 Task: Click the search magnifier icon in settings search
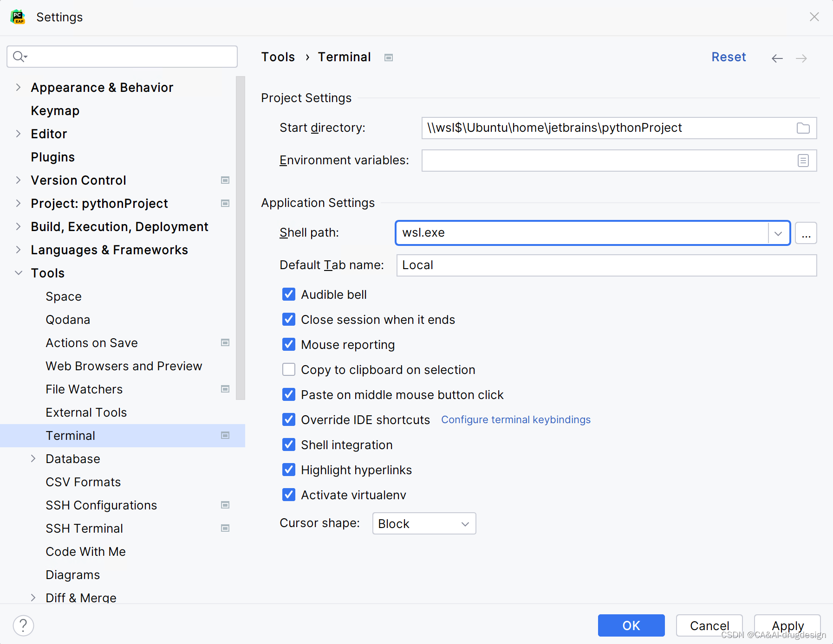(x=20, y=57)
